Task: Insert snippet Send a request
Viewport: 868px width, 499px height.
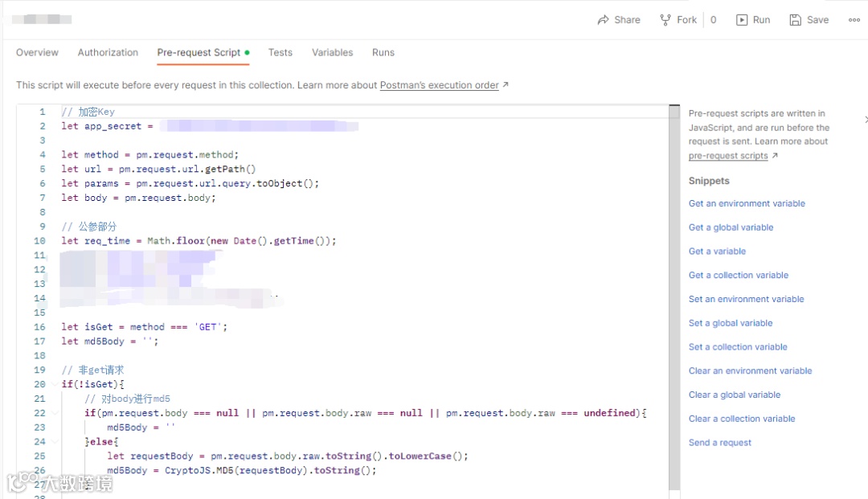Action: click(719, 443)
